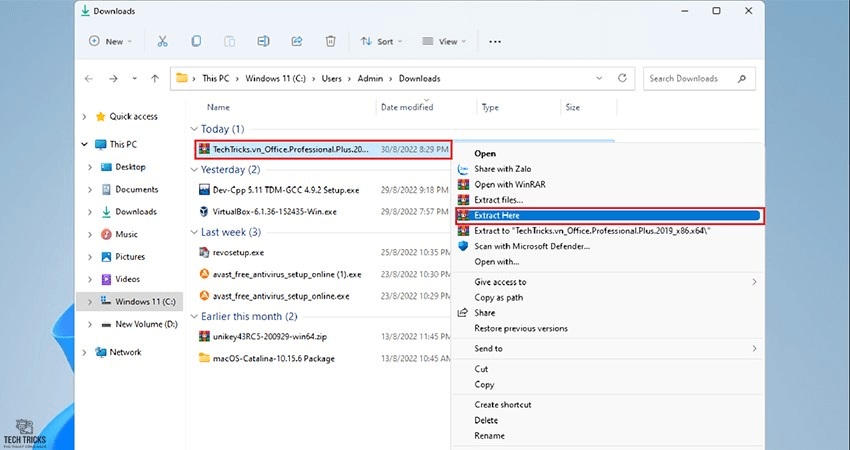Choose Extract files... menu entry
Screen dimensions: 850x450
[499, 200]
